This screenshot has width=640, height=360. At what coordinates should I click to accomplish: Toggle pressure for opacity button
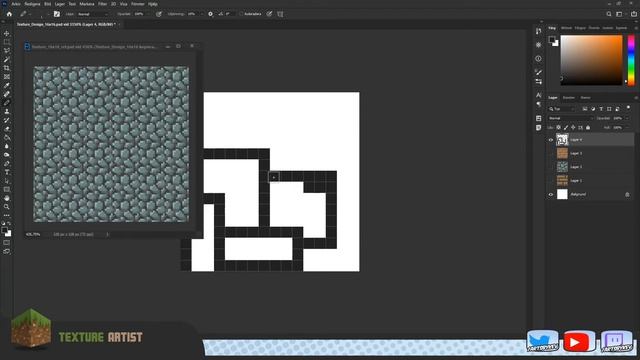coord(159,14)
